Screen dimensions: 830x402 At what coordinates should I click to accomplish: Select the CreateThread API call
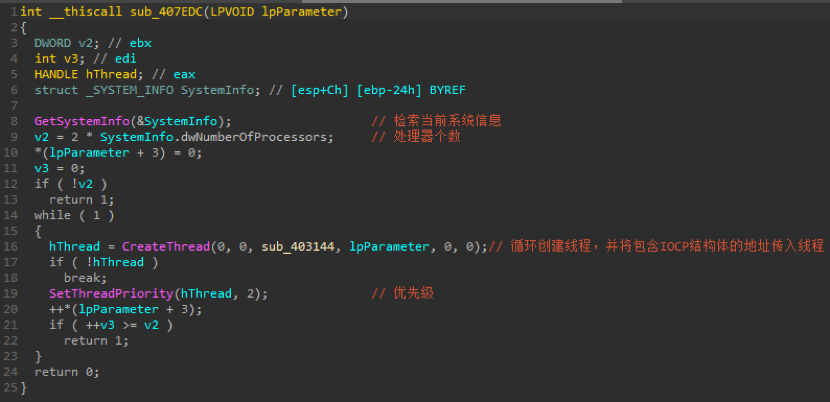[166, 246]
